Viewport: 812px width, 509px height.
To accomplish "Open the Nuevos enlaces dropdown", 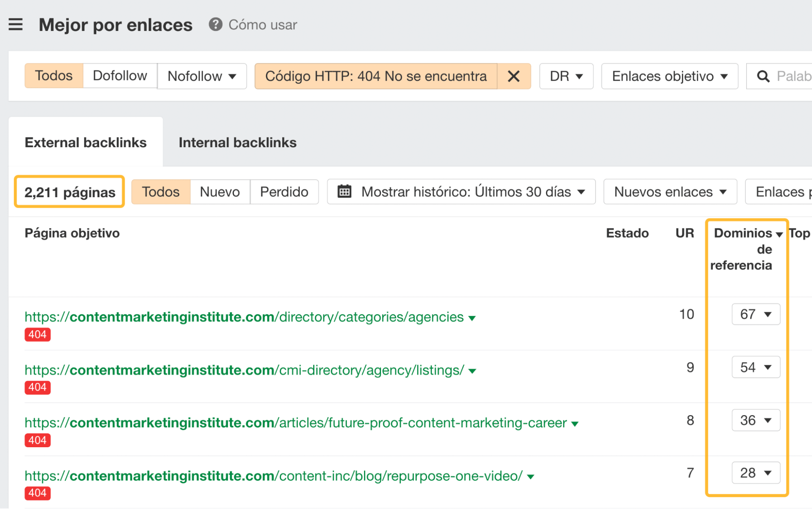I will tap(669, 191).
